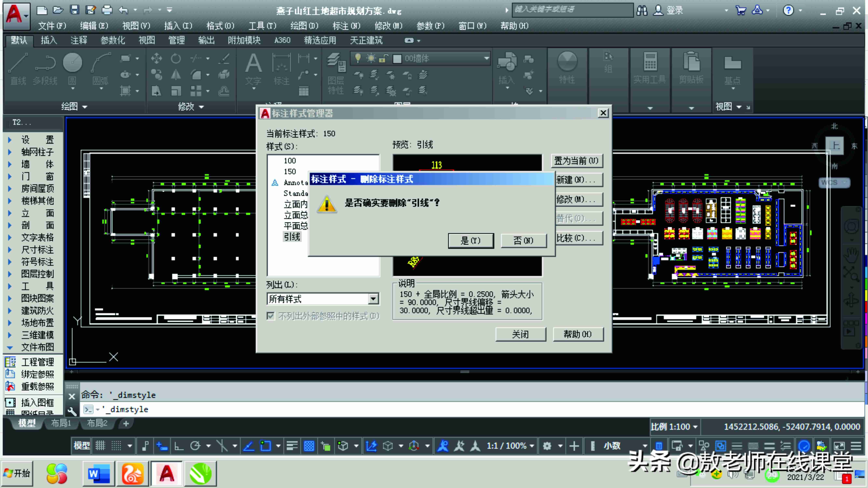Viewport: 868px width, 488px height.
Task: Open the 00墙体 layer dropdown
Action: (x=420, y=59)
